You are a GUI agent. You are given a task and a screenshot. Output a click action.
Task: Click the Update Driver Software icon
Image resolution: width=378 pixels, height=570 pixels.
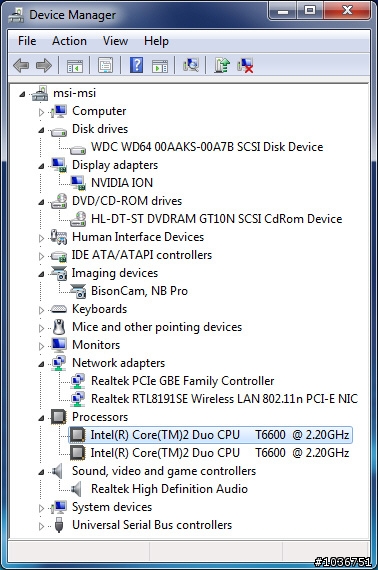(222, 65)
